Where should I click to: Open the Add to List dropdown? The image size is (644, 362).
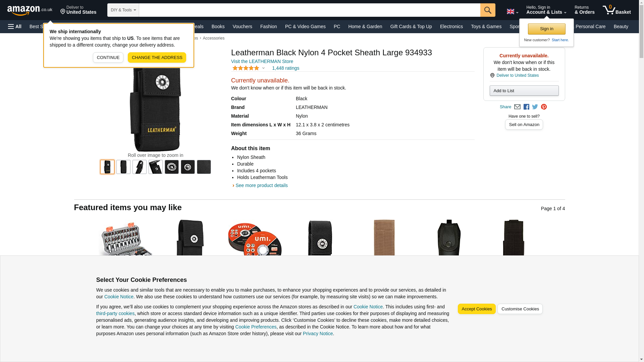(524, 90)
